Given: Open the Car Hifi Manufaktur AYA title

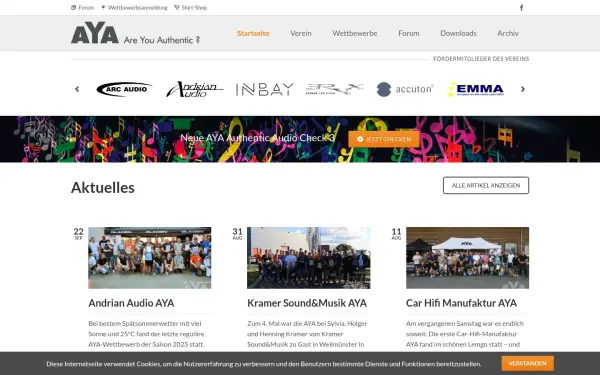Looking at the screenshot, I should (461, 303).
